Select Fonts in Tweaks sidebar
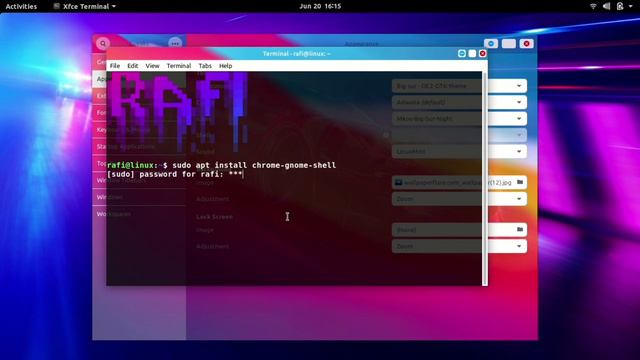 [x=140, y=113]
